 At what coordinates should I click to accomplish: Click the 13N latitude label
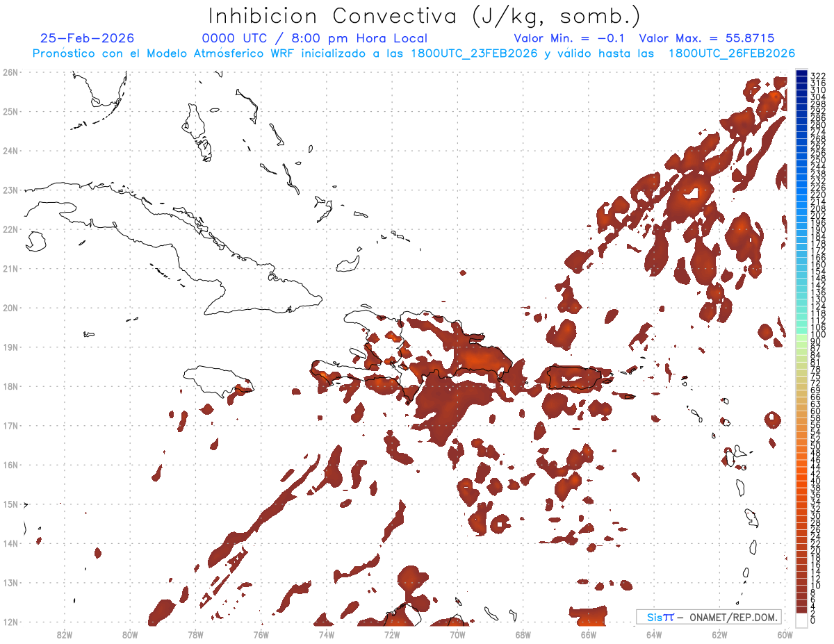(10, 583)
